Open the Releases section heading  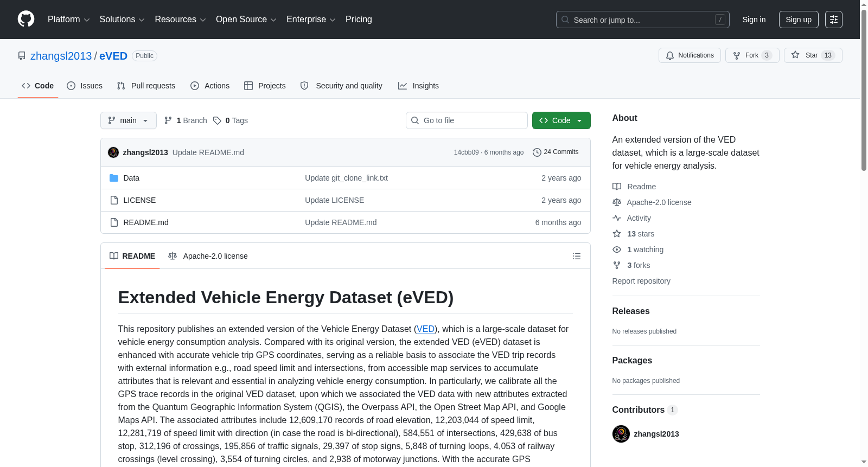pos(631,311)
